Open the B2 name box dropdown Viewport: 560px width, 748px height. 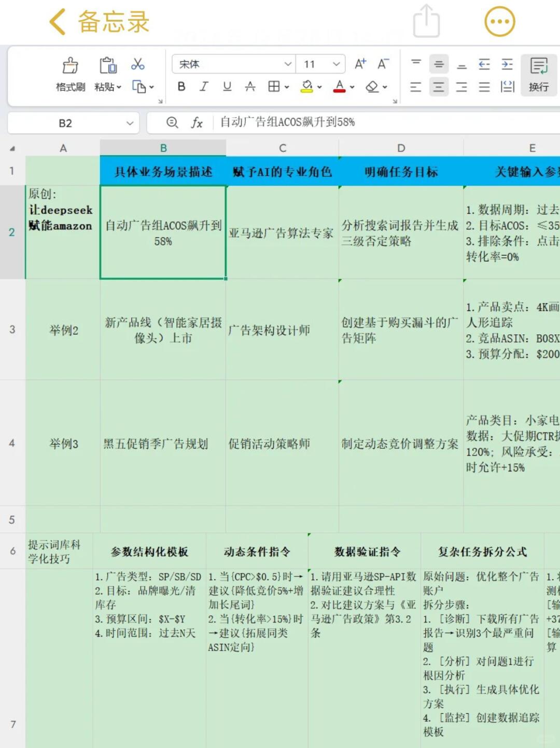(130, 123)
